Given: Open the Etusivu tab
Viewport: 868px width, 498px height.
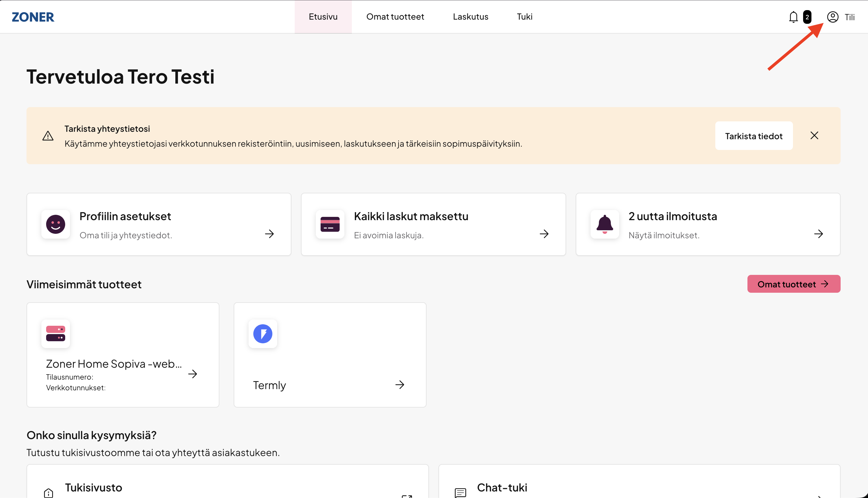Looking at the screenshot, I should [x=323, y=17].
